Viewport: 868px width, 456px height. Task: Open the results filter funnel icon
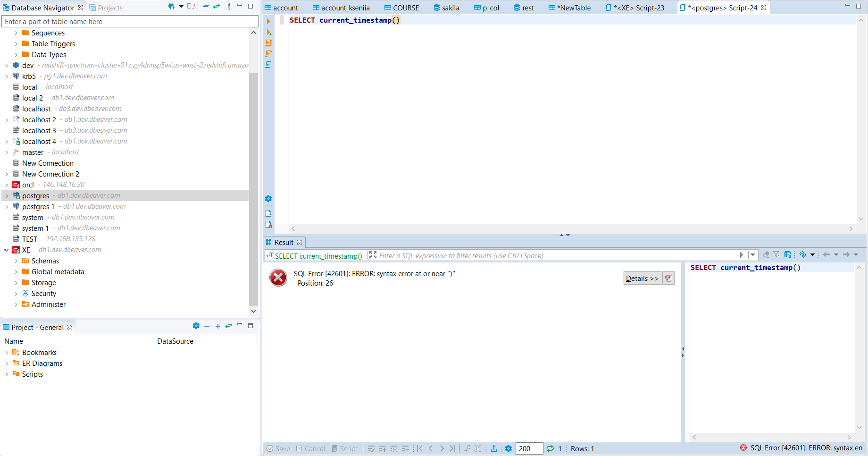click(776, 254)
